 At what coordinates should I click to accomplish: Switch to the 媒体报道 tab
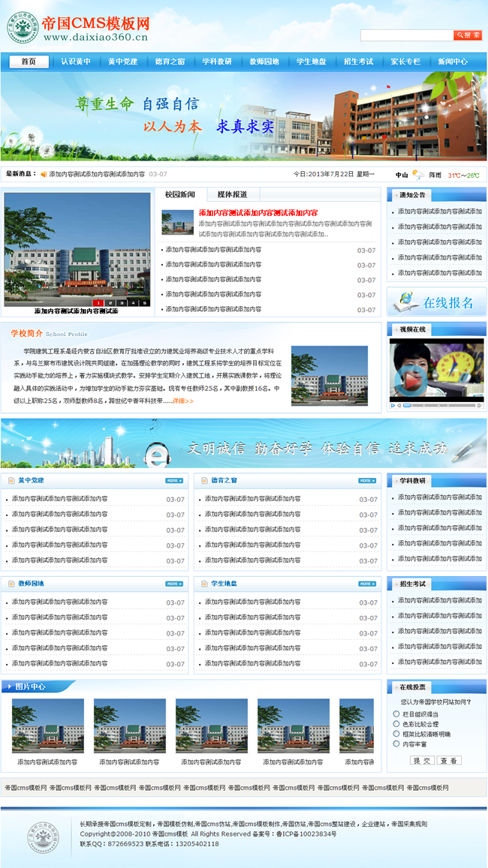232,194
